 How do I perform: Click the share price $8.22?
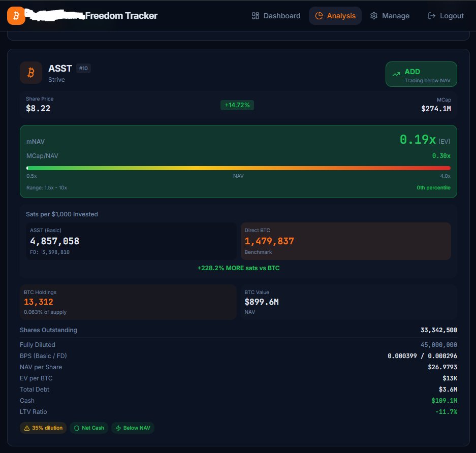[x=38, y=108]
